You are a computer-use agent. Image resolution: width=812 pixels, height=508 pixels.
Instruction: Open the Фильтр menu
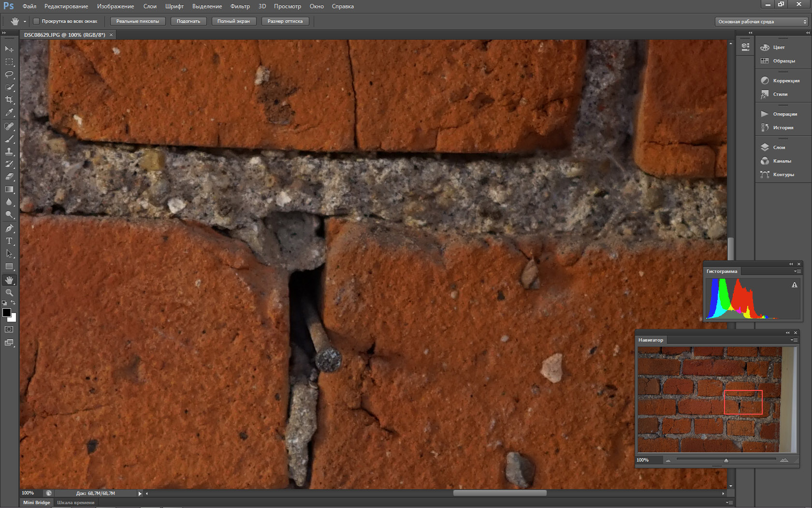[x=240, y=6]
